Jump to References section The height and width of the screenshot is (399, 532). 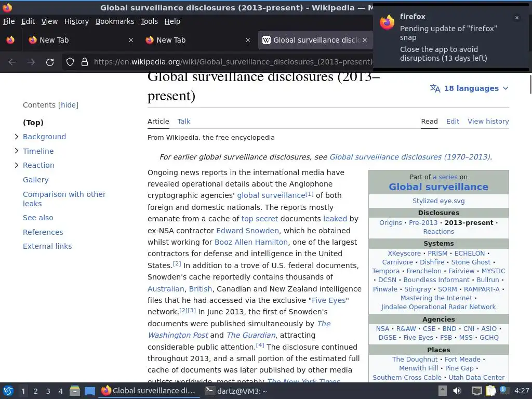pos(43,232)
